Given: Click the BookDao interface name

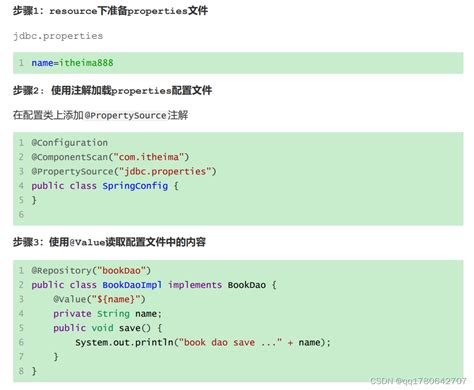Looking at the screenshot, I should (x=247, y=285).
